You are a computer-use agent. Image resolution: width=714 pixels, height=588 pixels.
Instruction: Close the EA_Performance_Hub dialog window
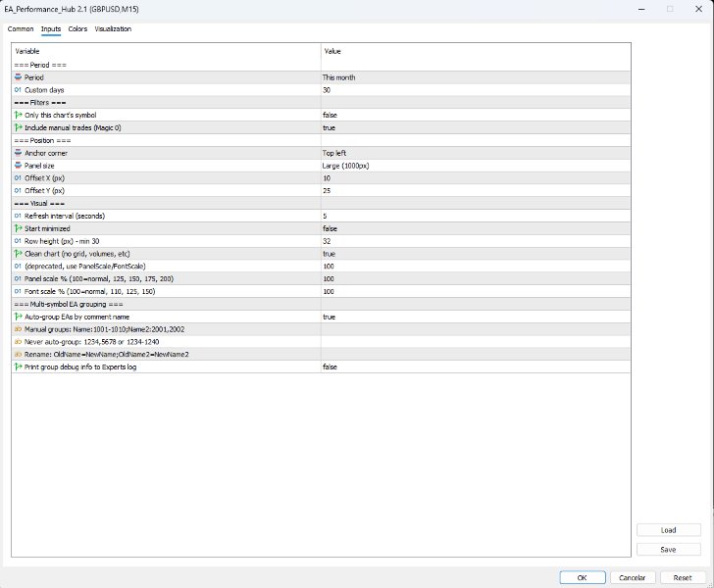click(698, 9)
